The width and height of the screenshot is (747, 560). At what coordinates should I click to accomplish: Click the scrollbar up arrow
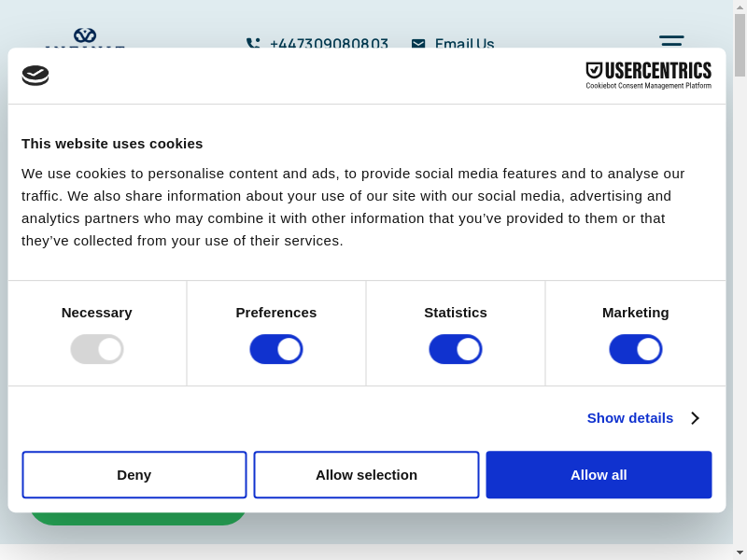point(740,7)
